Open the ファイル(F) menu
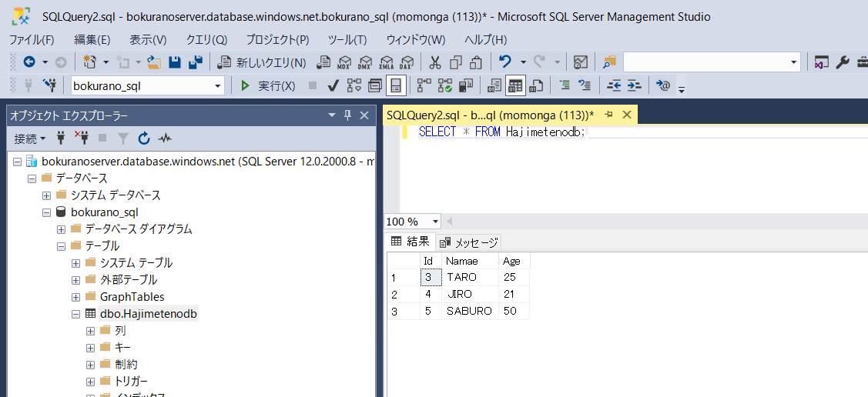 [x=32, y=40]
